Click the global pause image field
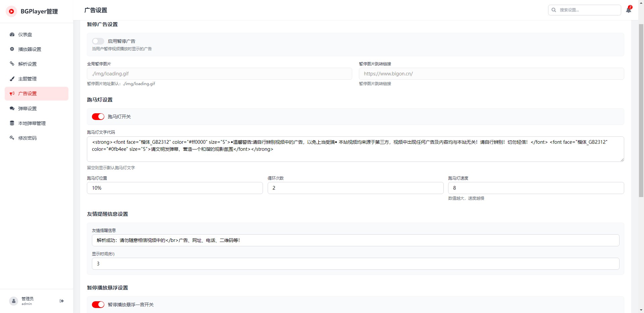Image resolution: width=644 pixels, height=313 pixels. click(219, 74)
